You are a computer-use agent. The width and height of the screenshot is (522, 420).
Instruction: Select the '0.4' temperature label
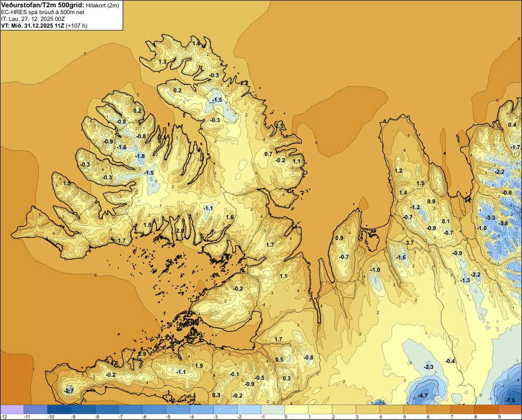513,125
